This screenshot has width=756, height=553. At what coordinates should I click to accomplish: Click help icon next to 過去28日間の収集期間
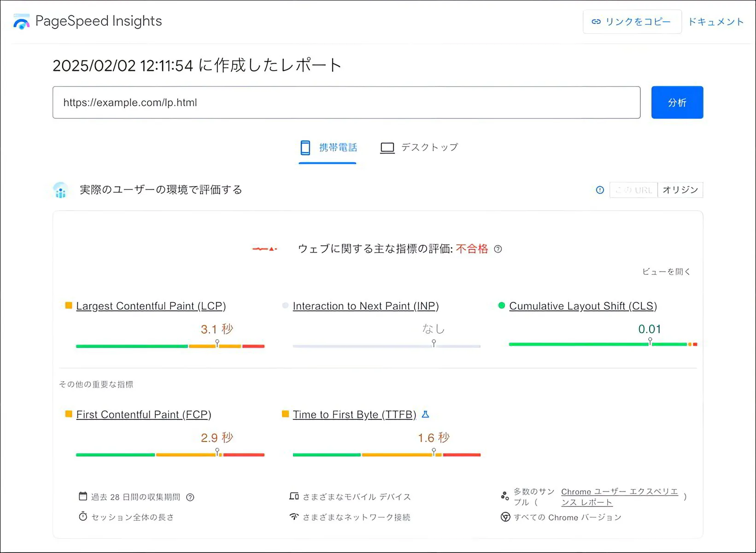point(190,497)
